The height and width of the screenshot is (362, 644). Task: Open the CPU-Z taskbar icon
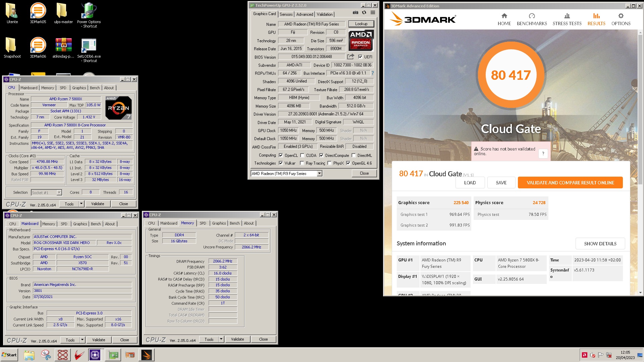click(x=95, y=355)
